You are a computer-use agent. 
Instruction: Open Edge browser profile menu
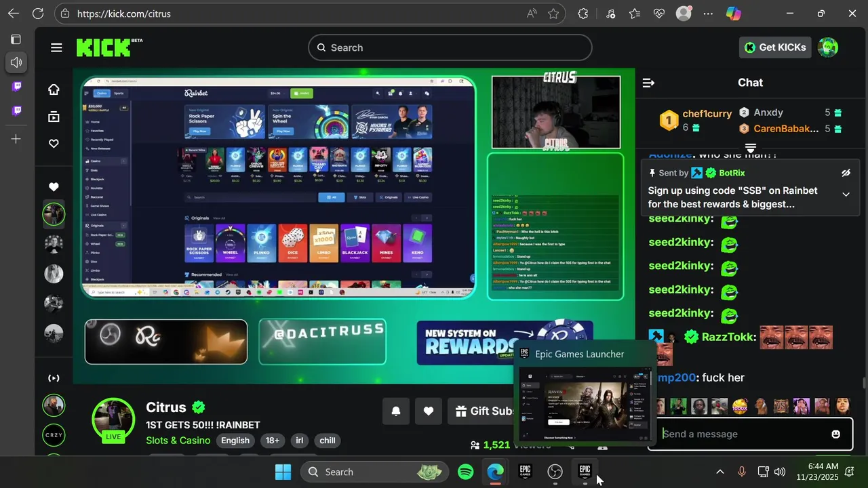[684, 14]
